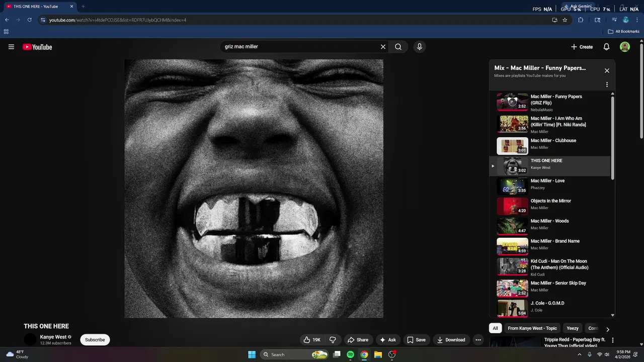The width and height of the screenshot is (644, 362).
Task: Open File Explorer from the taskbar
Action: (x=378, y=354)
